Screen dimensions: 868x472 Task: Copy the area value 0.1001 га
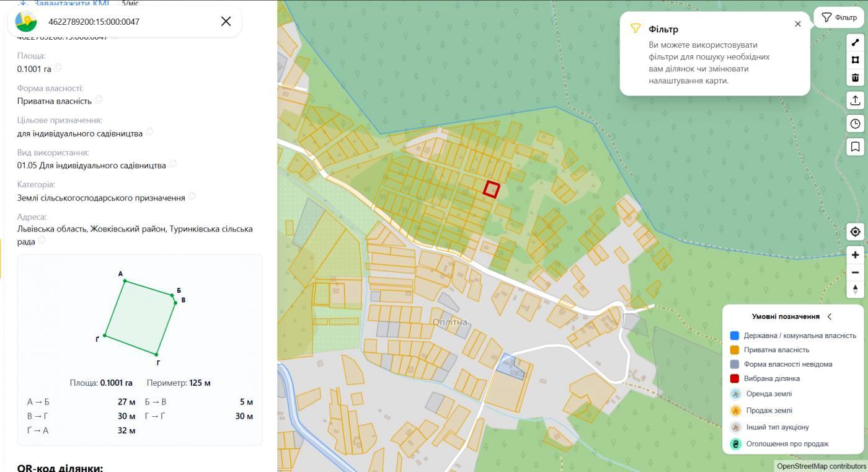(x=58, y=68)
